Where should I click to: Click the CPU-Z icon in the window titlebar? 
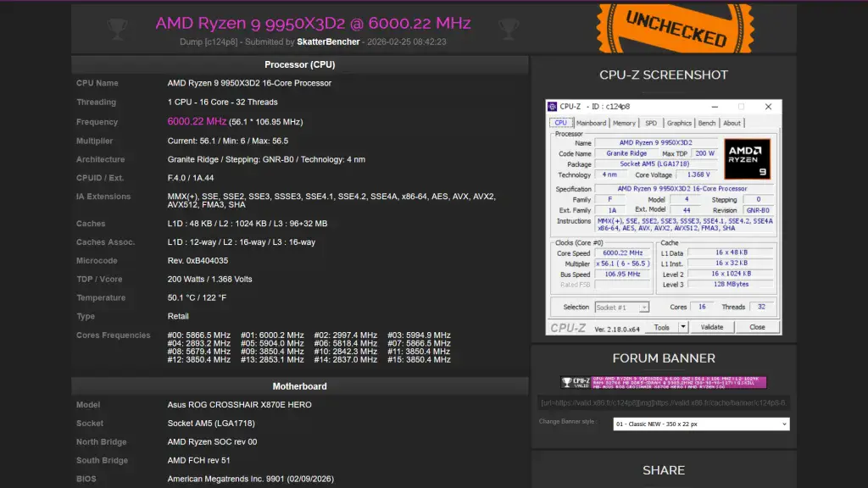(553, 106)
